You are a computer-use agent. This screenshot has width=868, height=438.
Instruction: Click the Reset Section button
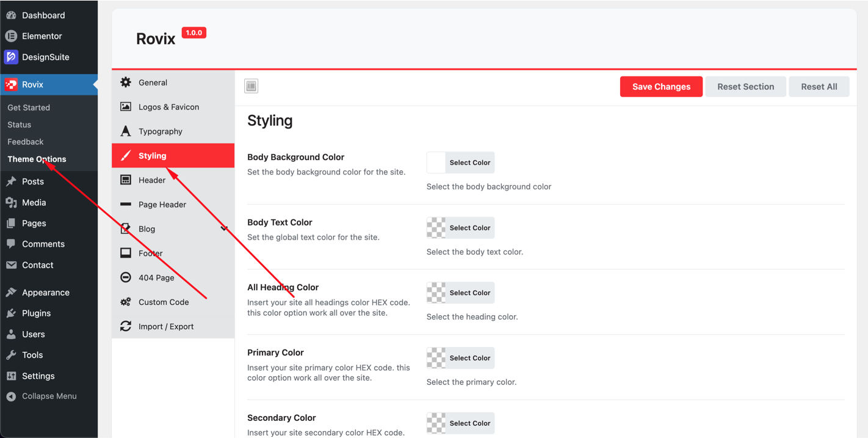pos(745,87)
